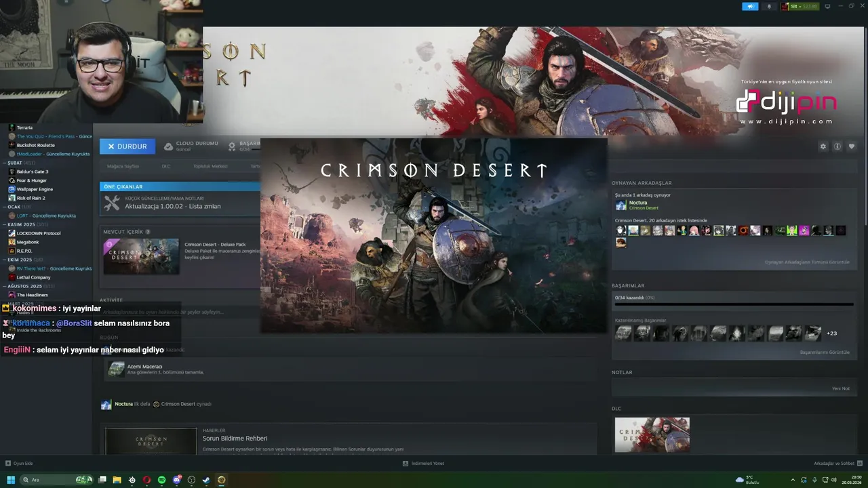
Task: Open the Crimson Desert Deluxe Pack thumbnail
Action: tap(141, 256)
